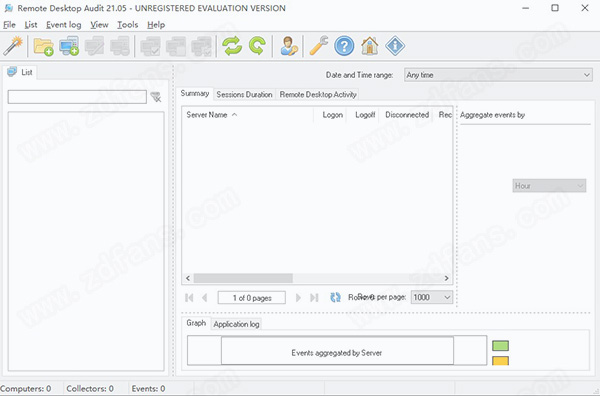Image resolution: width=600 pixels, height=396 pixels.
Task: Refresh page results icon beside pager
Action: pyautogui.click(x=335, y=297)
